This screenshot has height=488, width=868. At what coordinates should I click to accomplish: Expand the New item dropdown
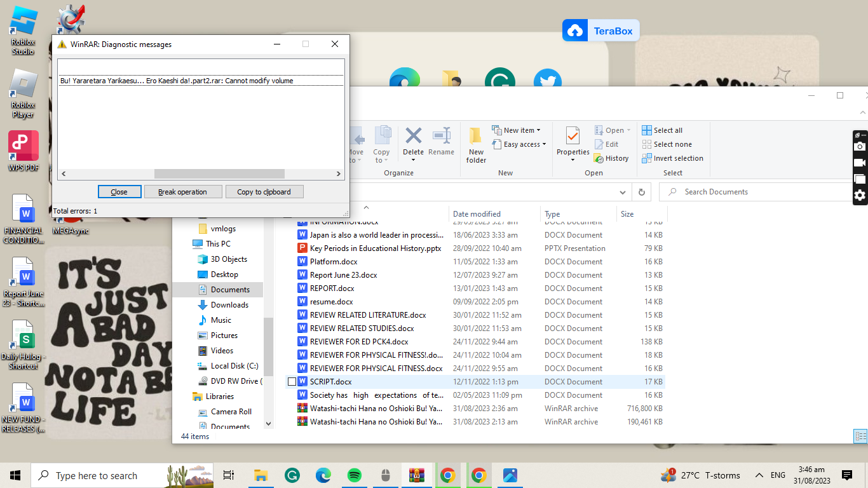pyautogui.click(x=522, y=130)
